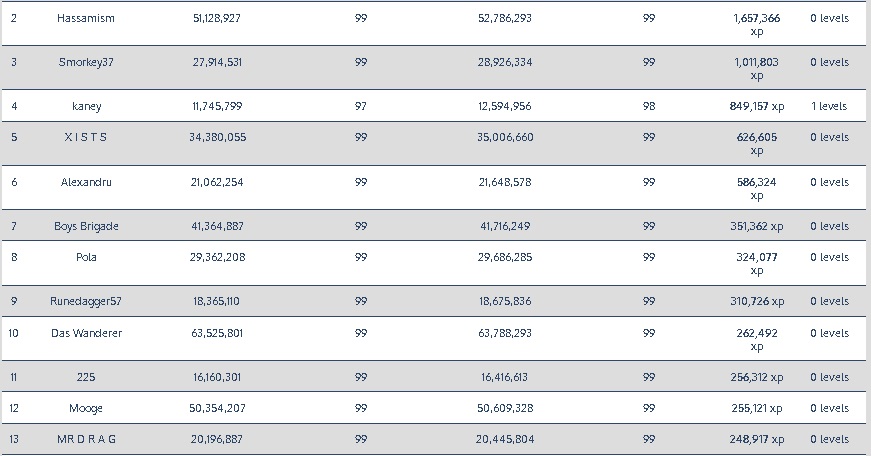Select the kaney player name
Viewport: 871px width, 456px height.
point(86,106)
